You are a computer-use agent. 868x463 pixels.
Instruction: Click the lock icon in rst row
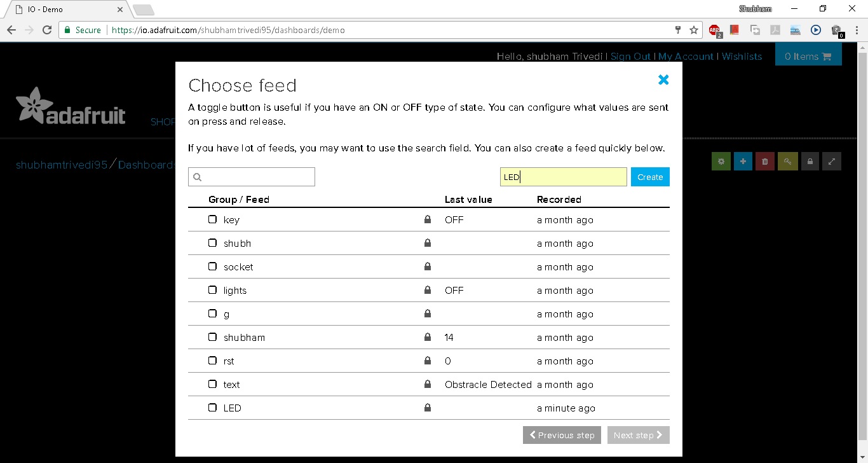[428, 361]
